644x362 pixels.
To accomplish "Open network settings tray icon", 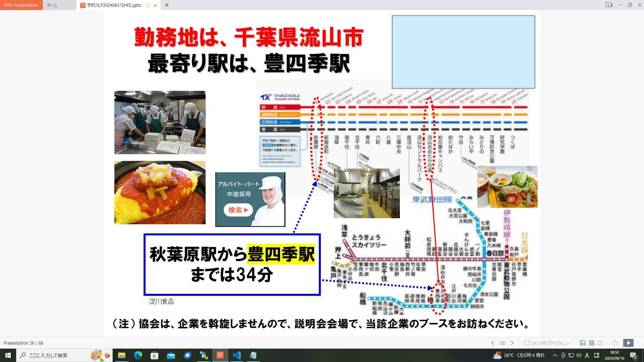I will click(x=571, y=355).
